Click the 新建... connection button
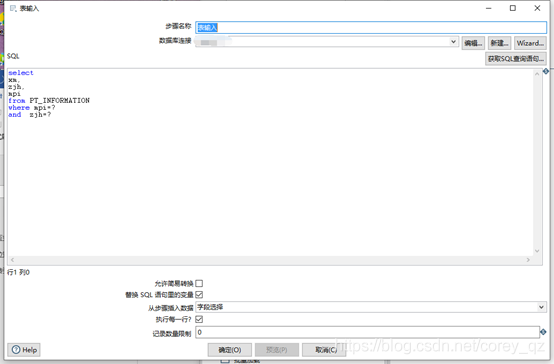 (x=499, y=43)
